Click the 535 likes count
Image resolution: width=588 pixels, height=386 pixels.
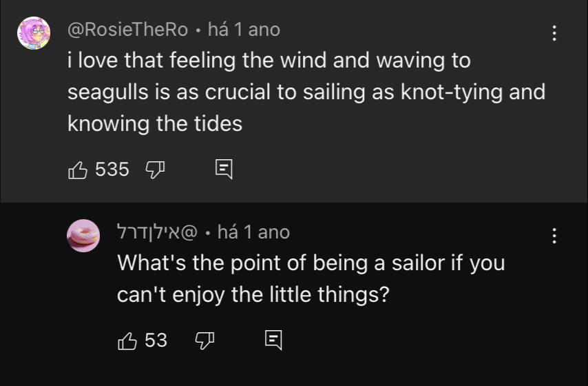click(112, 169)
